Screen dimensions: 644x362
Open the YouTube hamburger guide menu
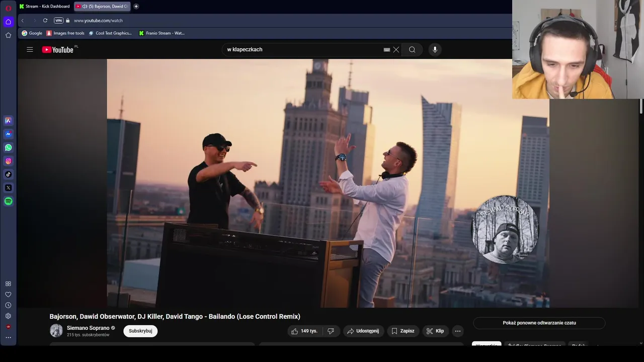[x=30, y=49]
